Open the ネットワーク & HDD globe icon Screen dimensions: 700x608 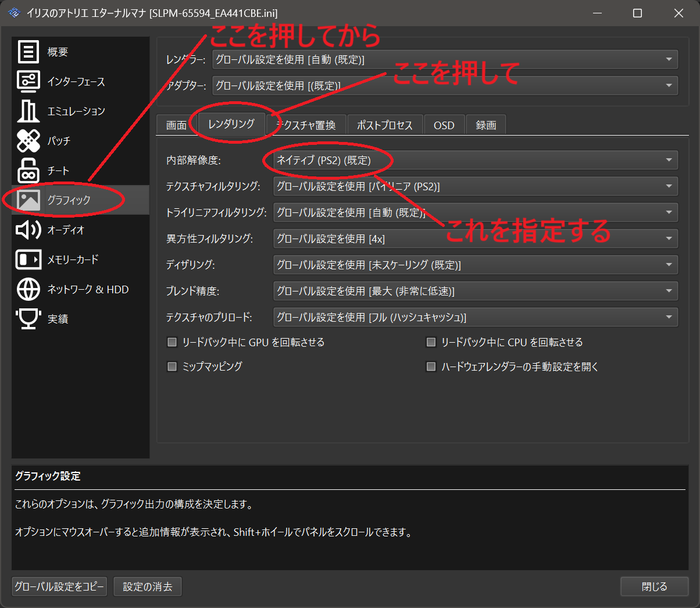[28, 289]
